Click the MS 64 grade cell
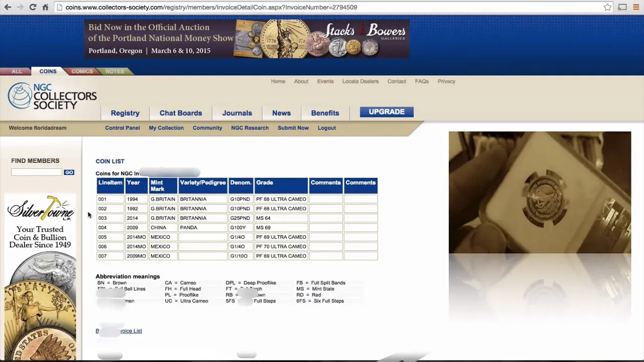The width and height of the screenshot is (644, 362). (x=281, y=218)
